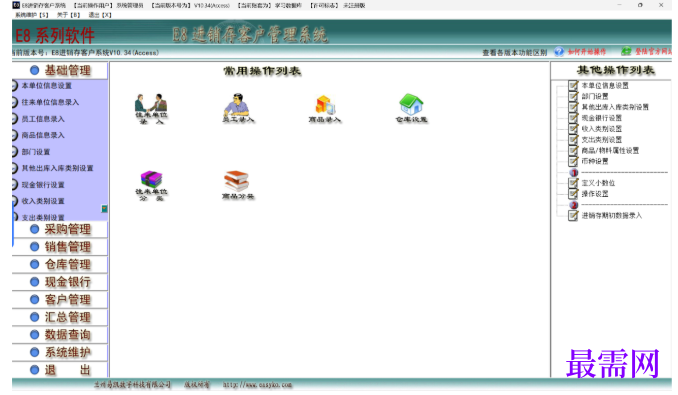Click the sidebar scroll-down arrow button

(x=104, y=209)
